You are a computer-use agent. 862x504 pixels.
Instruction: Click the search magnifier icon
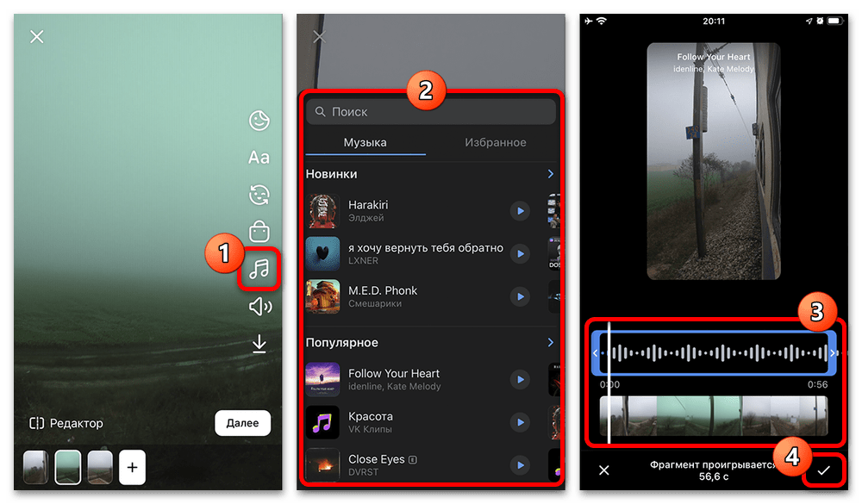click(320, 112)
